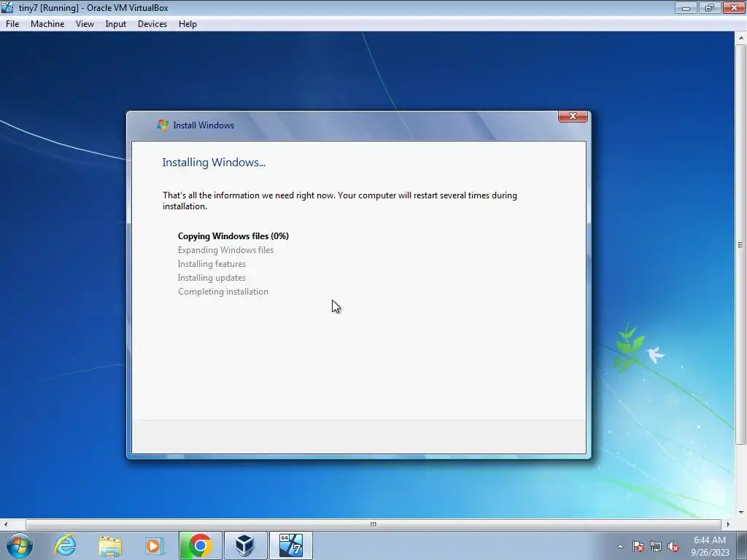This screenshot has height=560, width=747.
Task: Open VirtualBox Manager taskbar icon
Action: 245,545
